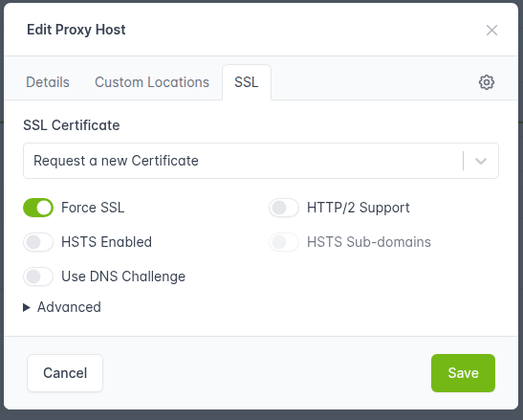The width and height of the screenshot is (523, 420).
Task: Click the dropdown chevron arrow in certificate field
Action: (x=481, y=161)
